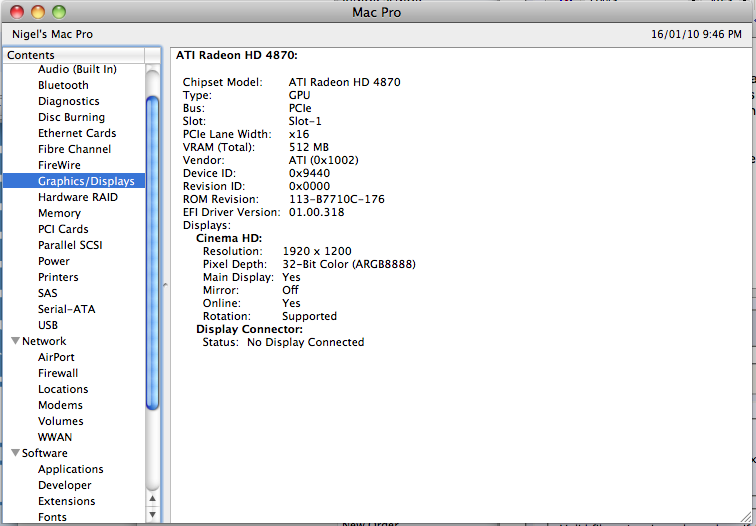Show network Locations entry
The width and height of the screenshot is (756, 526).
click(63, 389)
